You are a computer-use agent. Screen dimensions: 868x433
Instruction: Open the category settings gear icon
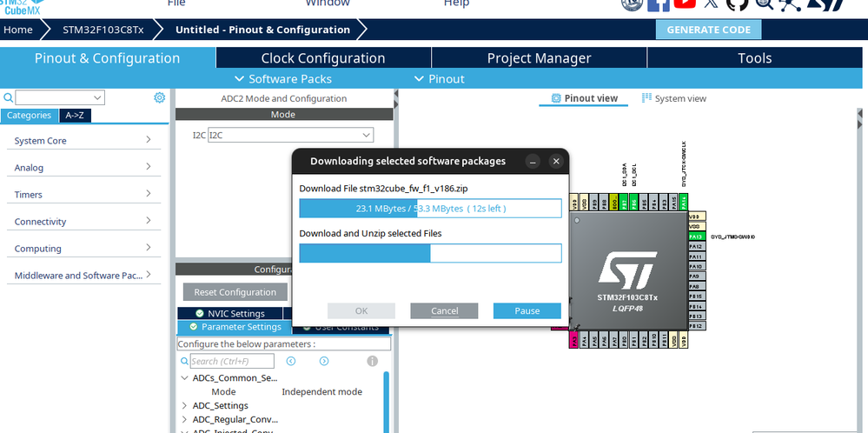[x=159, y=97]
